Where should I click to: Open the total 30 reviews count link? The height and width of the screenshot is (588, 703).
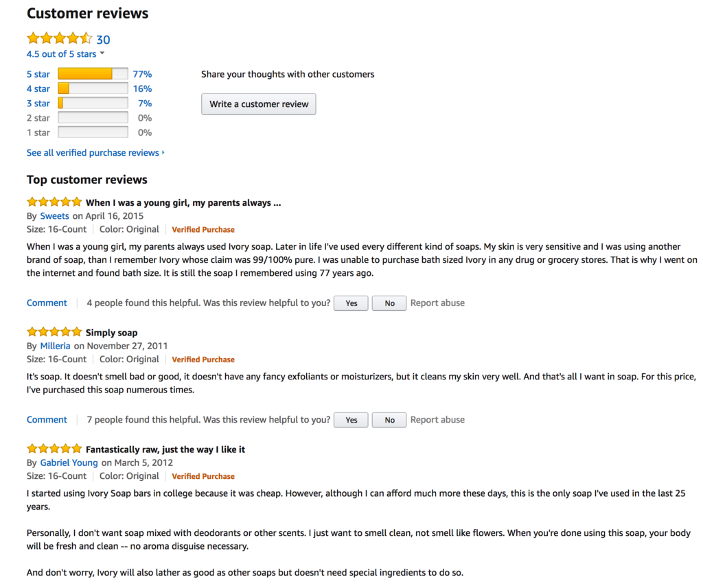coord(103,40)
